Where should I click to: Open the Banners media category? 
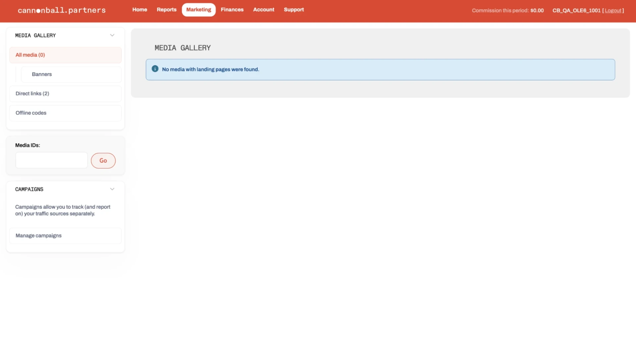click(71, 74)
